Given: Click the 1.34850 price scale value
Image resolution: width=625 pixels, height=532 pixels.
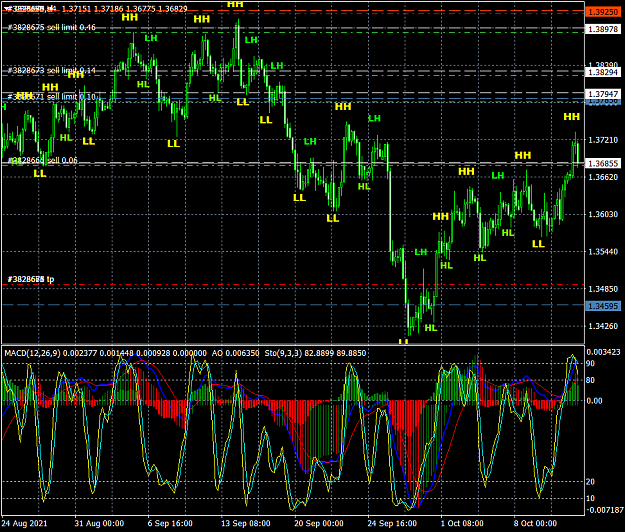Looking at the screenshot, I should pos(603,289).
